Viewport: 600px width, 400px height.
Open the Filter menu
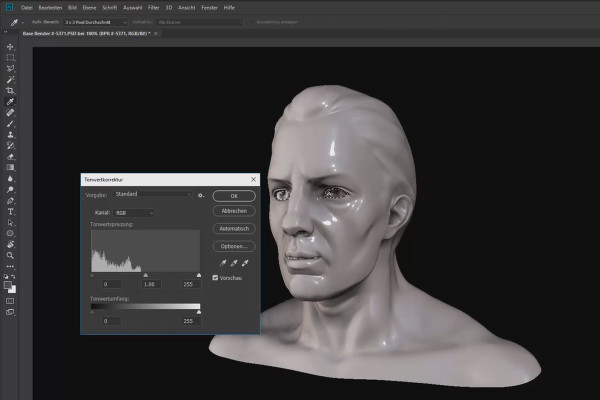tap(152, 7)
